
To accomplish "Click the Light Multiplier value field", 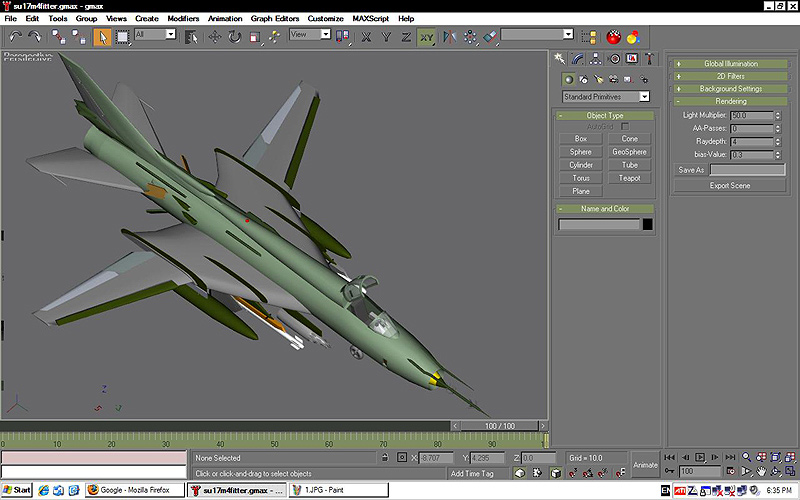I will [x=750, y=116].
